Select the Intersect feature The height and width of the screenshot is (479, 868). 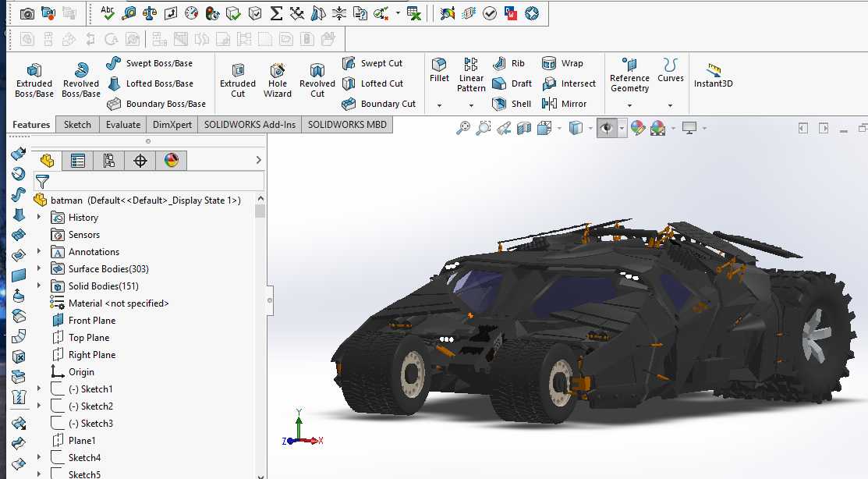569,83
